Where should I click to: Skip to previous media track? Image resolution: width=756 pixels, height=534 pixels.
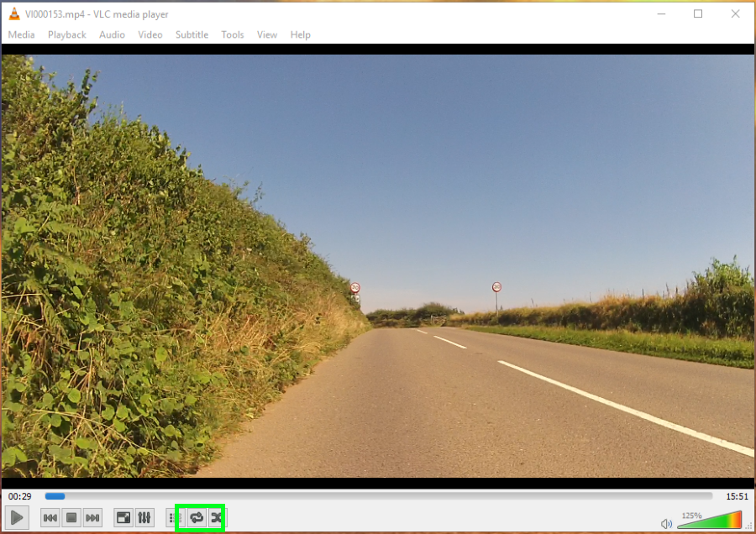(x=50, y=517)
